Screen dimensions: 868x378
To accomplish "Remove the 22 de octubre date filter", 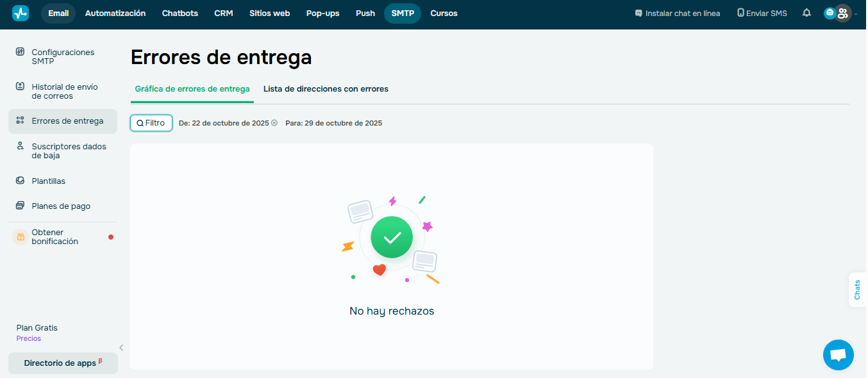I will point(274,122).
